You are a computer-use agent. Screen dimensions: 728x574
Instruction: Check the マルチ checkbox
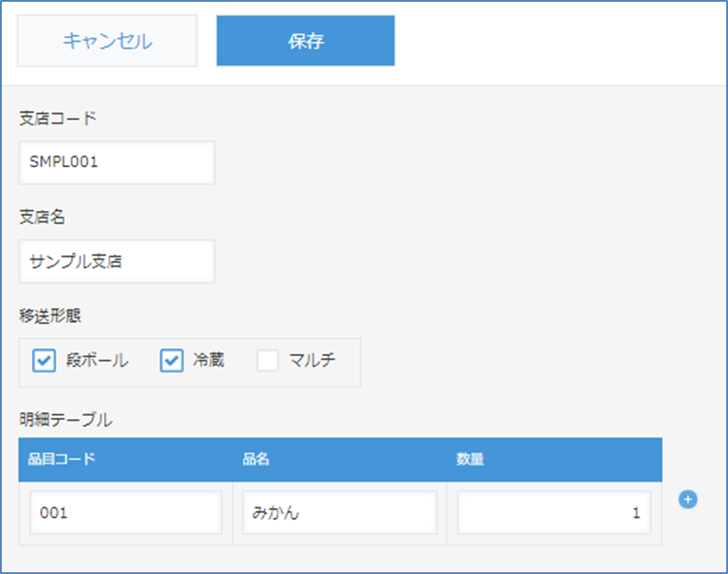pos(268,361)
